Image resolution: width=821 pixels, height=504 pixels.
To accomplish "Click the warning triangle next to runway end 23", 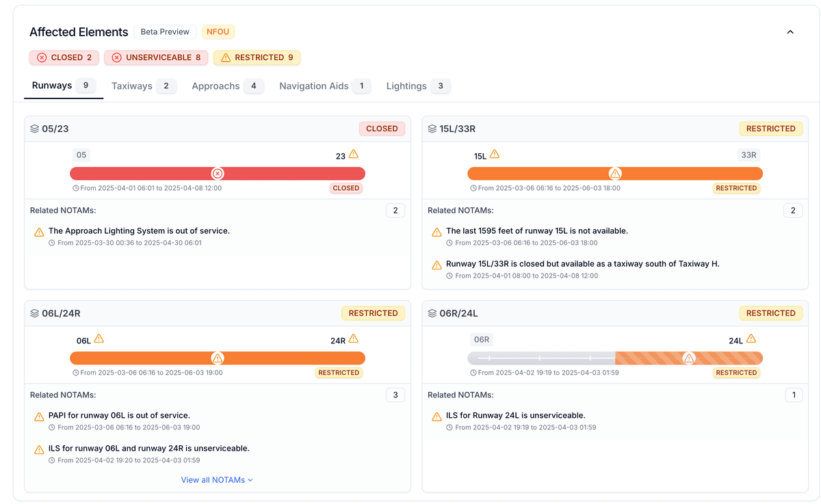I will pos(354,155).
